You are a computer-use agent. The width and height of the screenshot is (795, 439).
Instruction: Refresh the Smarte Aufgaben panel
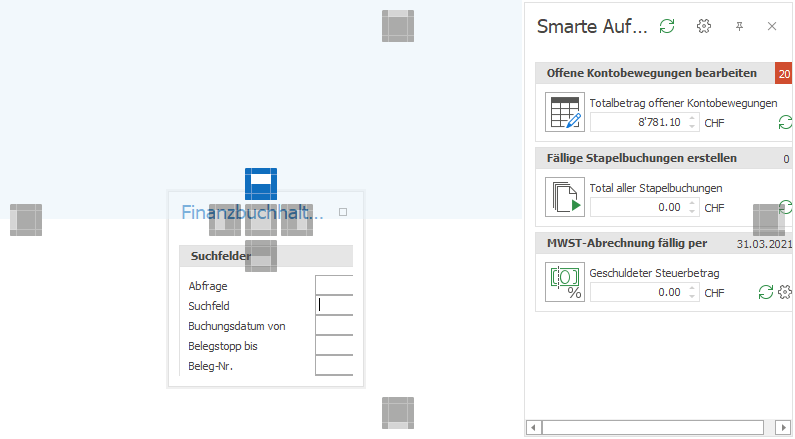(x=667, y=26)
